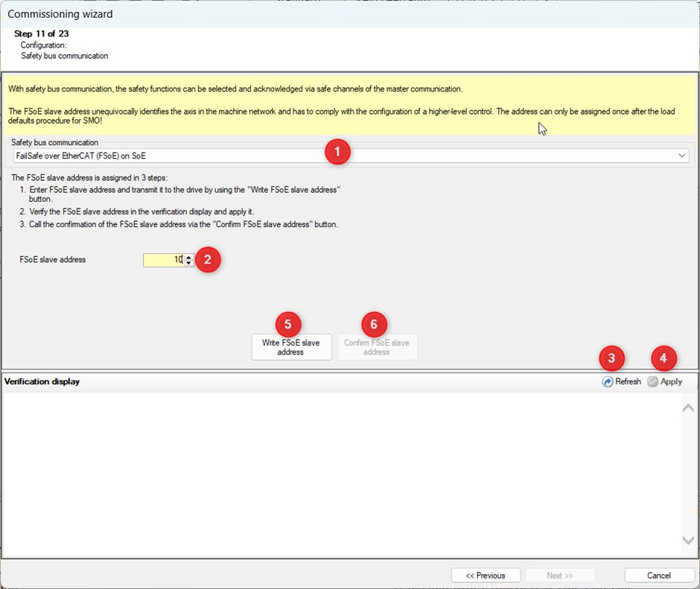The image size is (700, 589).
Task: Click the Apply checkmark icon
Action: coord(652,381)
